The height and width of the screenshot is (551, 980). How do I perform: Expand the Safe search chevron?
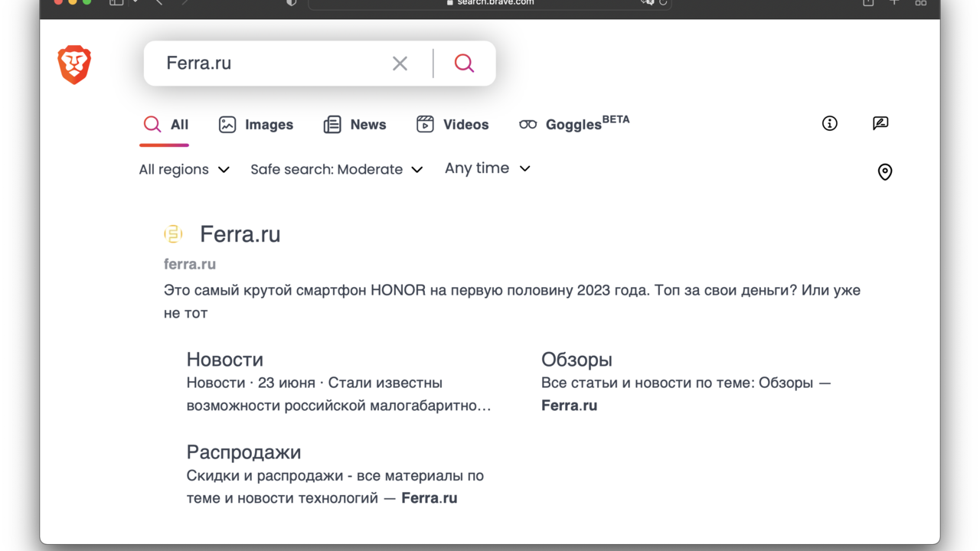pyautogui.click(x=417, y=170)
